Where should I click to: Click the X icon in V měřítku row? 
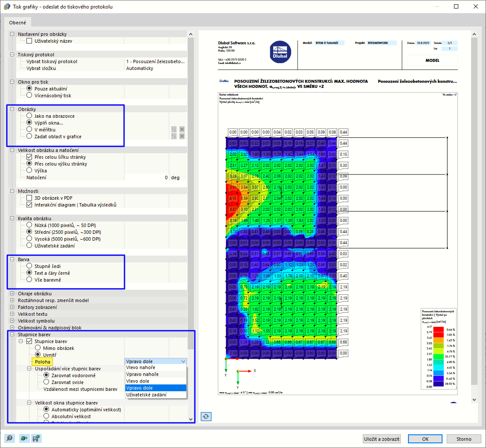pos(182,129)
